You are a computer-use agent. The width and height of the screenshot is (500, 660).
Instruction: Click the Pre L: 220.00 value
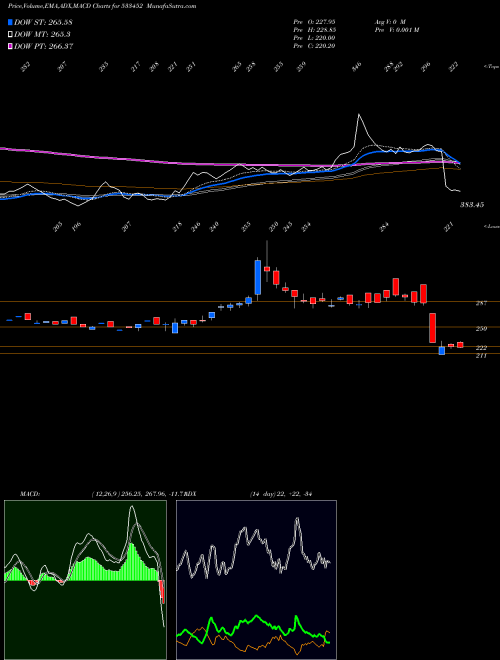[x=314, y=38]
